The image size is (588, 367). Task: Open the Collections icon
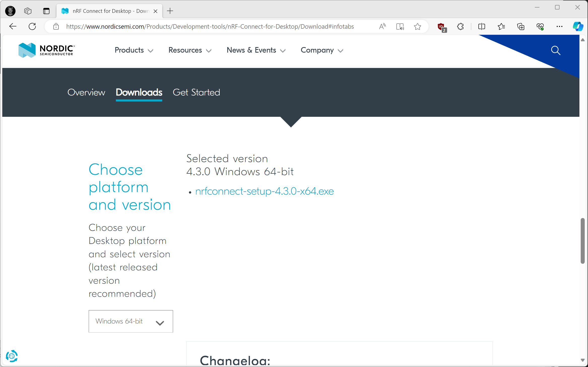coord(520,26)
